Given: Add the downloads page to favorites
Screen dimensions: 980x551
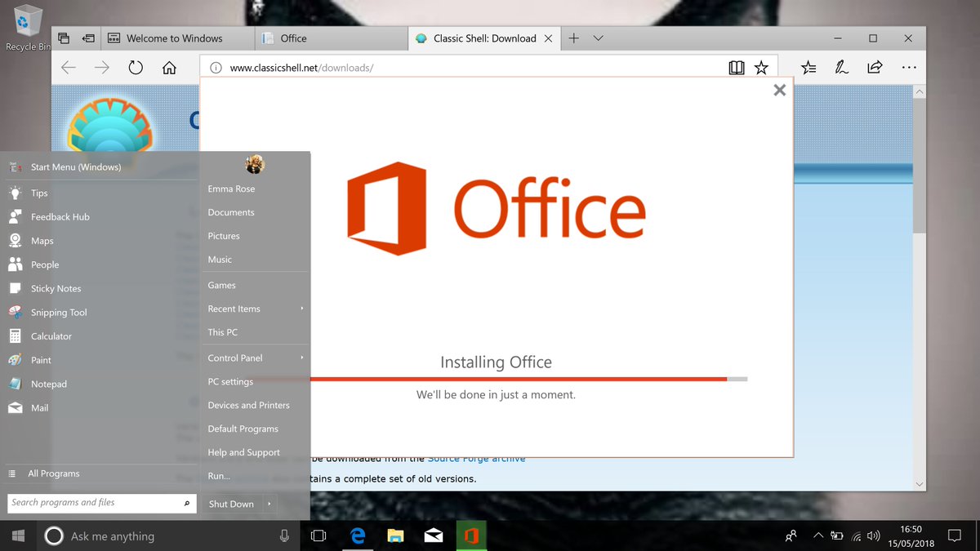Looking at the screenshot, I should click(761, 68).
